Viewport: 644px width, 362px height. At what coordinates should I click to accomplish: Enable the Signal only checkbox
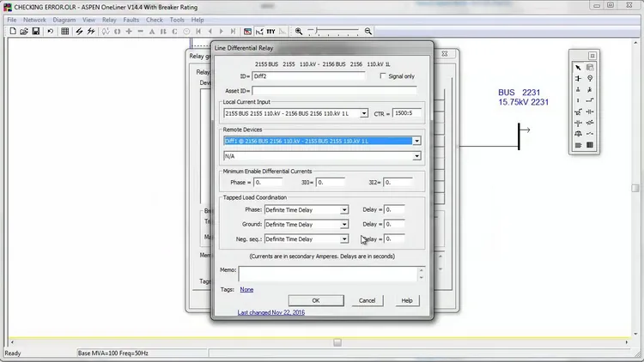click(383, 76)
